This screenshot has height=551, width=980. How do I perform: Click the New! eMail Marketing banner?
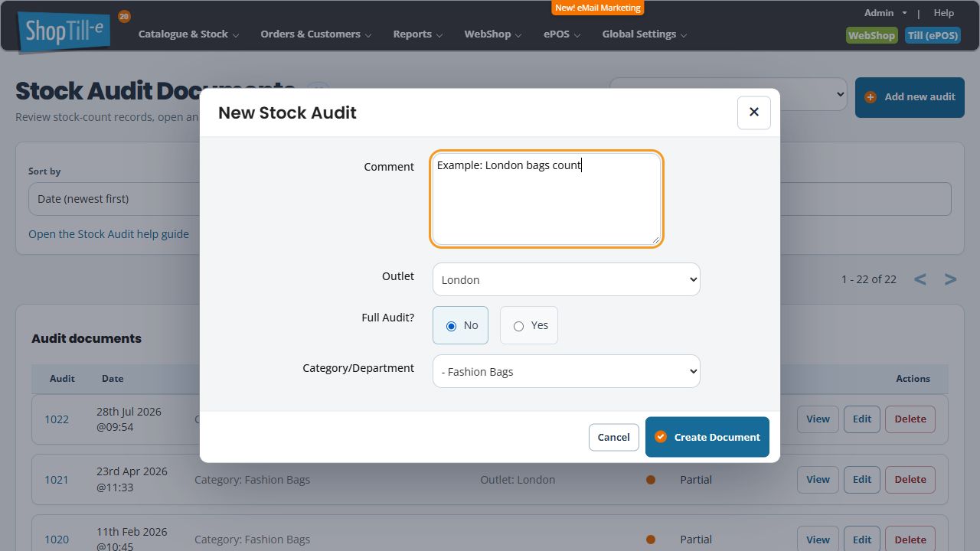tap(598, 8)
